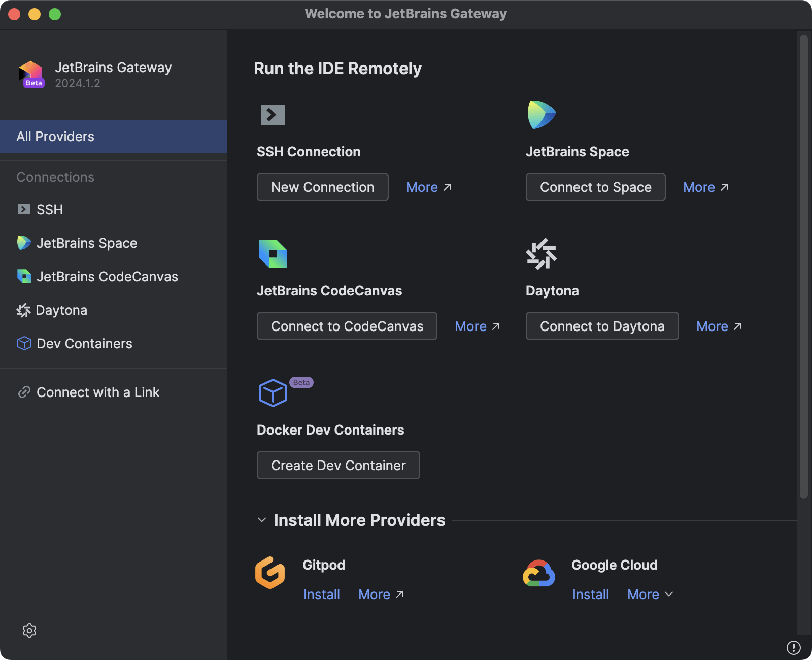Screen dimensions: 812x660
Task: Click the Beta badge above Docker Dev Containers
Action: [301, 382]
